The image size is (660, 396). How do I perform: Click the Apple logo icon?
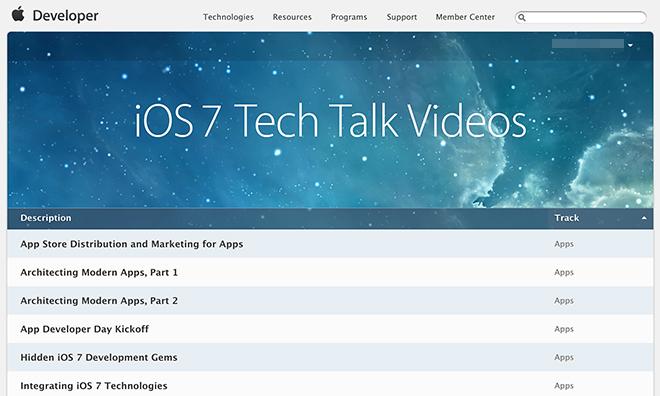(18, 14)
